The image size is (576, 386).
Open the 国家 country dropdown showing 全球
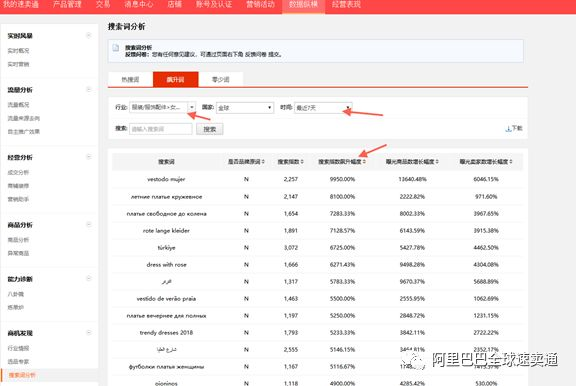pos(245,108)
